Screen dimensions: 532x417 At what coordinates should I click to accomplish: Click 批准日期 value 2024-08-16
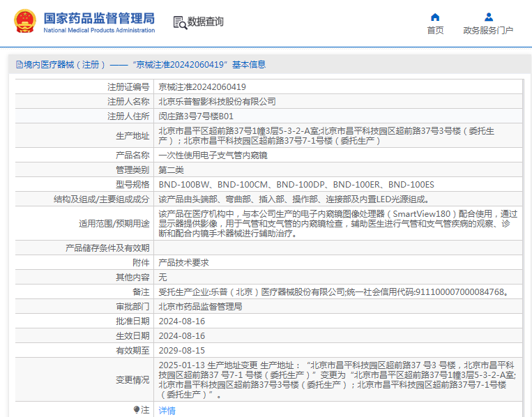pyautogui.click(x=182, y=321)
